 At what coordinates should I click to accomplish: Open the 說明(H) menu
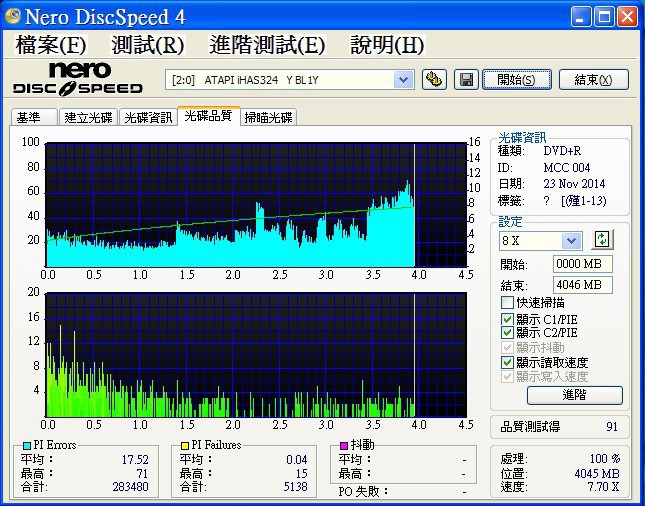click(x=387, y=45)
